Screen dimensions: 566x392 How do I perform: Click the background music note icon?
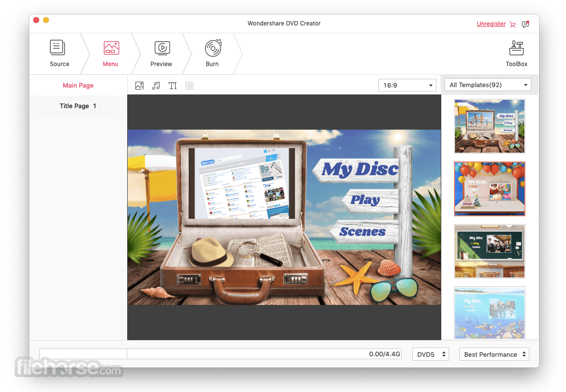[156, 86]
